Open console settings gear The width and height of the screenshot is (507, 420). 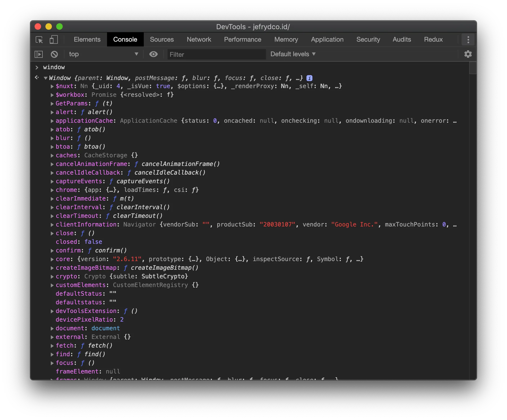click(x=468, y=54)
